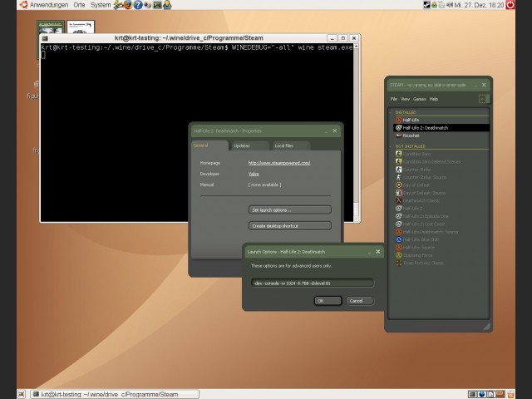Screen dimensions: 532x399
Task: Open the Steam Games menu
Action: click(419, 99)
